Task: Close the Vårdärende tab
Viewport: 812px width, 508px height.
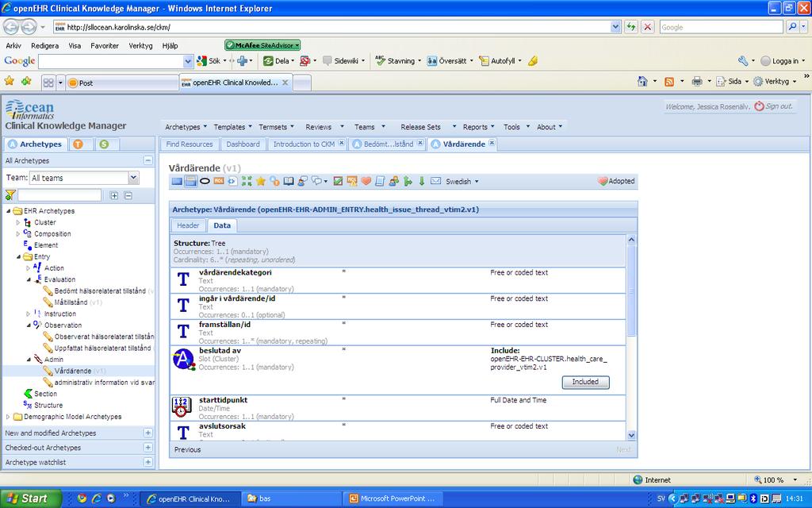Action: point(492,143)
